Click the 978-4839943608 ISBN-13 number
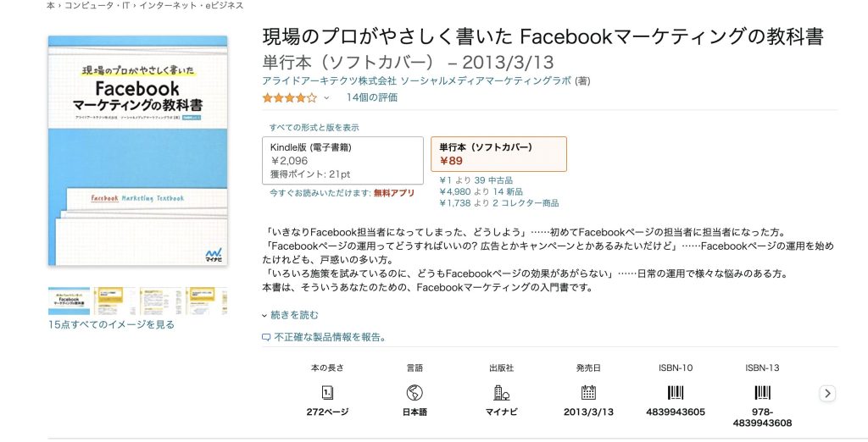The width and height of the screenshot is (868, 442). (x=762, y=417)
